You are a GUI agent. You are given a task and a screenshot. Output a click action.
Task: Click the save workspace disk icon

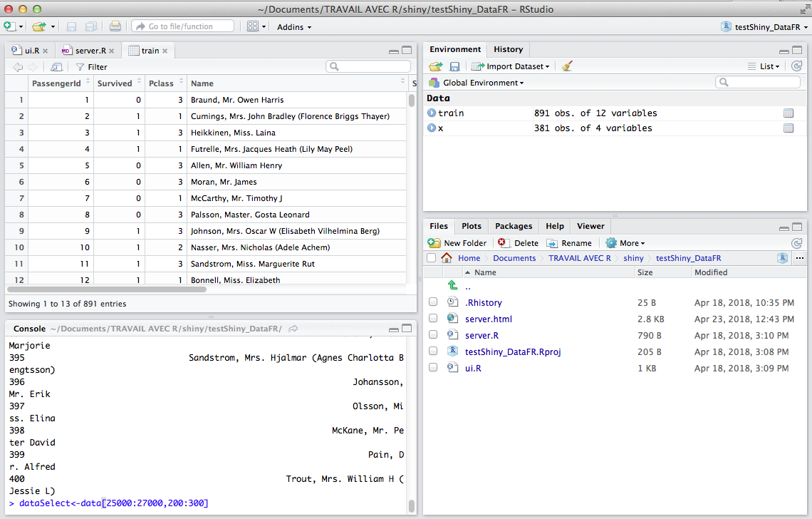point(454,66)
